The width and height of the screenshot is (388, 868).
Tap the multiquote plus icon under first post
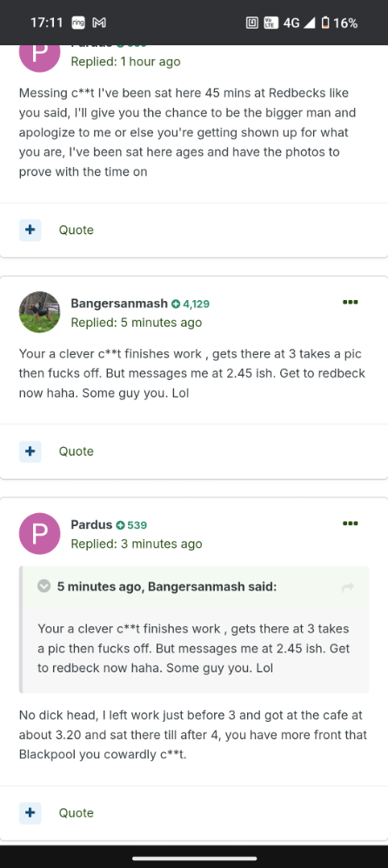click(x=30, y=230)
